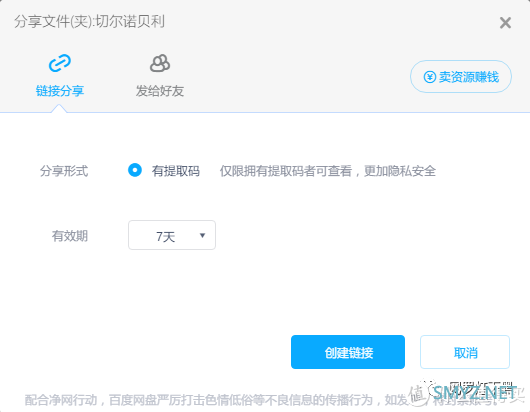Image resolution: width=530 pixels, height=412 pixels.
Task: Click the 取消 button
Action: coord(465,352)
